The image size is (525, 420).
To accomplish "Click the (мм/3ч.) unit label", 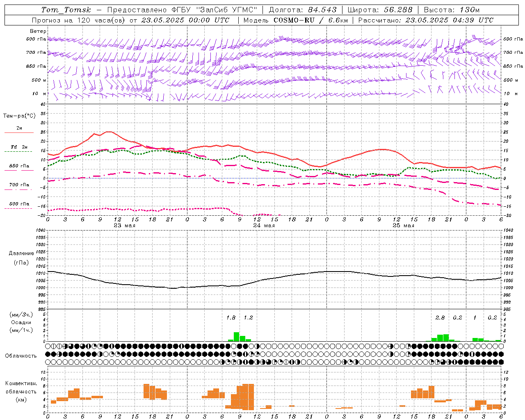I will pos(21,315).
